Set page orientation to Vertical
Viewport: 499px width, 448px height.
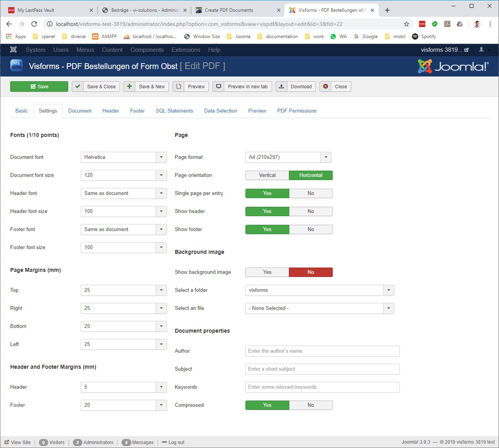point(267,175)
